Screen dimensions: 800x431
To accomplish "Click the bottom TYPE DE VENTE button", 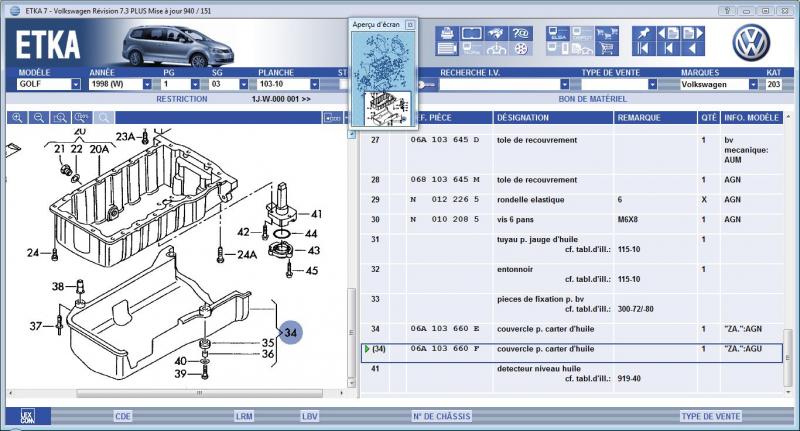I will 711,416.
